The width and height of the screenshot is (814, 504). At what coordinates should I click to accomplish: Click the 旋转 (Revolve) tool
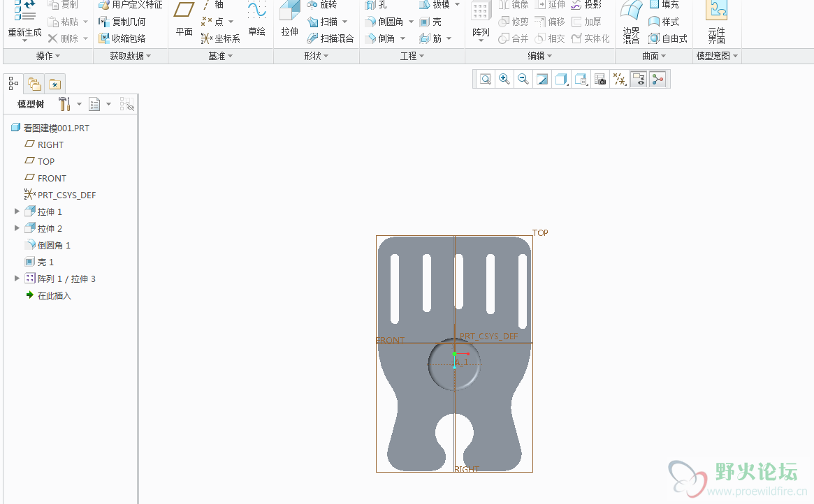tap(322, 5)
